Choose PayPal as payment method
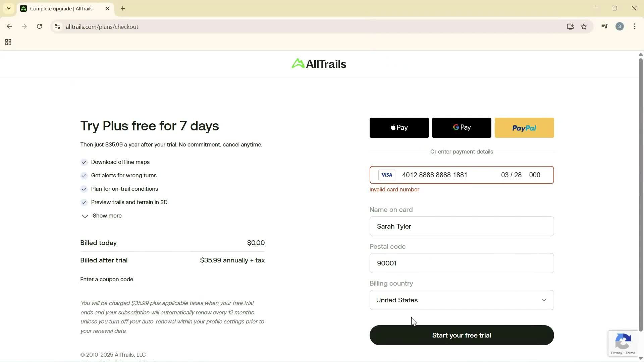Image resolution: width=644 pixels, height=362 pixels. coord(524,128)
